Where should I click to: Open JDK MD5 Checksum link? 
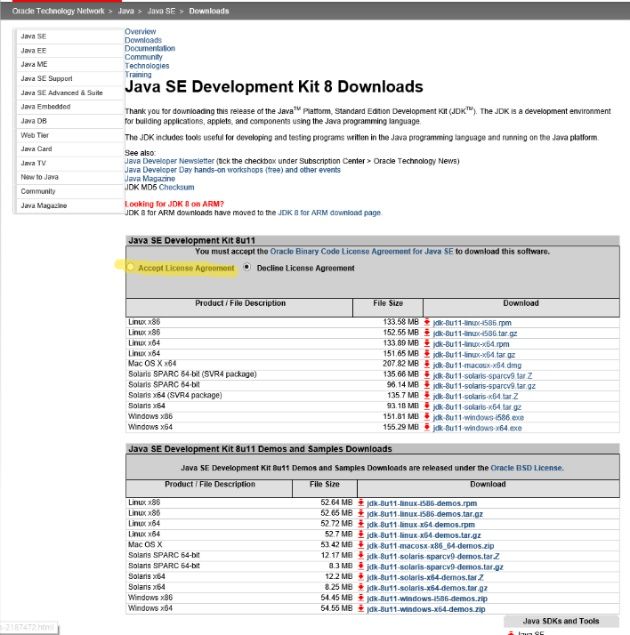(177, 188)
